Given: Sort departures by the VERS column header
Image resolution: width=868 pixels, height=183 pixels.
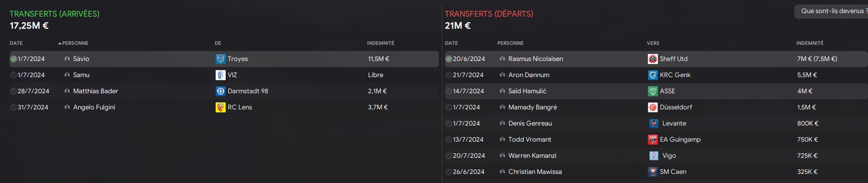Looking at the screenshot, I should [653, 43].
